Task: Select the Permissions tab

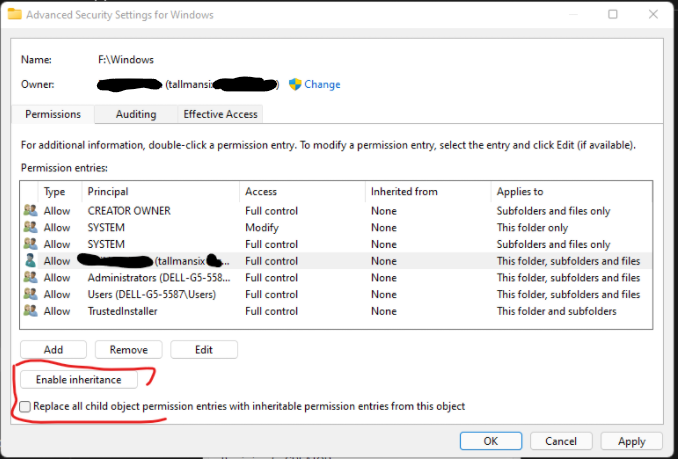Action: [53, 115]
